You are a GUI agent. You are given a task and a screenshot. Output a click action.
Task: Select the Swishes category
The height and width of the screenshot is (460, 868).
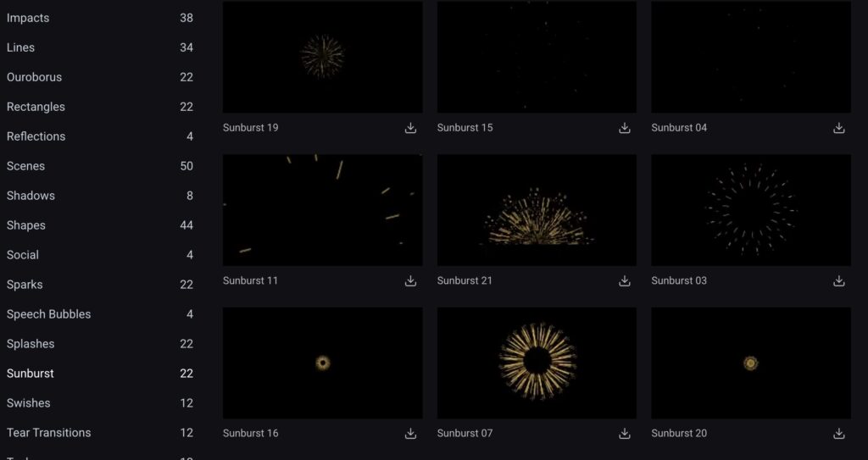pyautogui.click(x=100, y=403)
